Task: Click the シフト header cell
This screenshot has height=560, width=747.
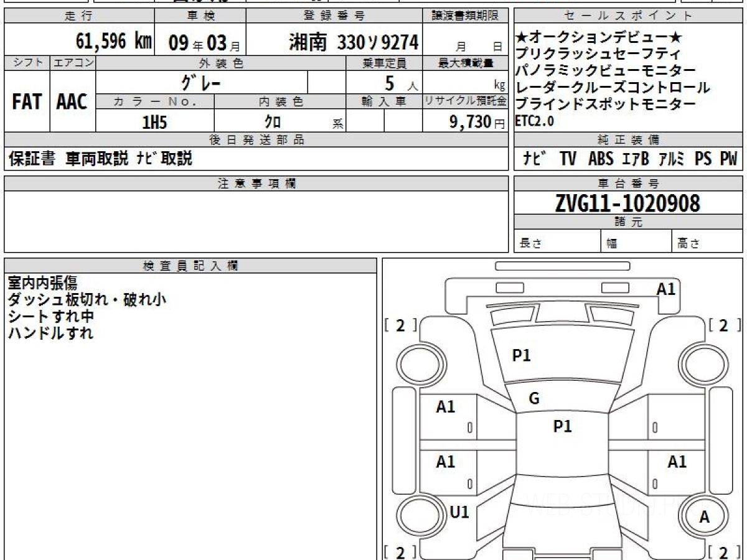Action: point(27,63)
